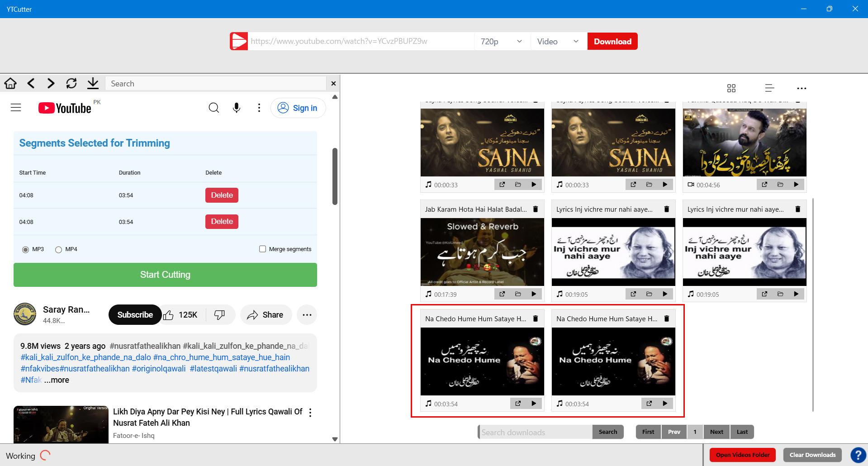Click the download arrow toolbar icon
This screenshot has height=466, width=868.
tap(93, 83)
